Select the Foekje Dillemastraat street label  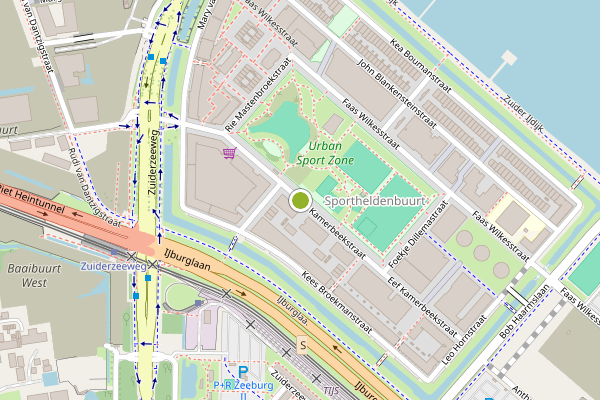point(418,234)
